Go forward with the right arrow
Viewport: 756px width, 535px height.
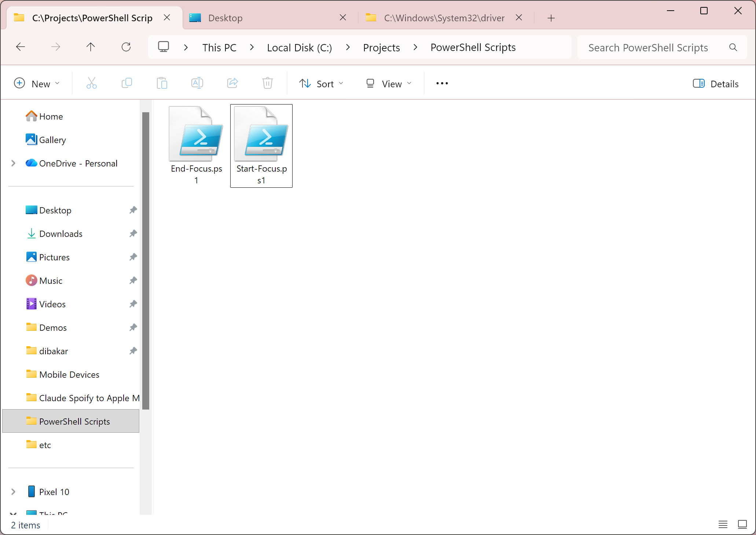[56, 47]
